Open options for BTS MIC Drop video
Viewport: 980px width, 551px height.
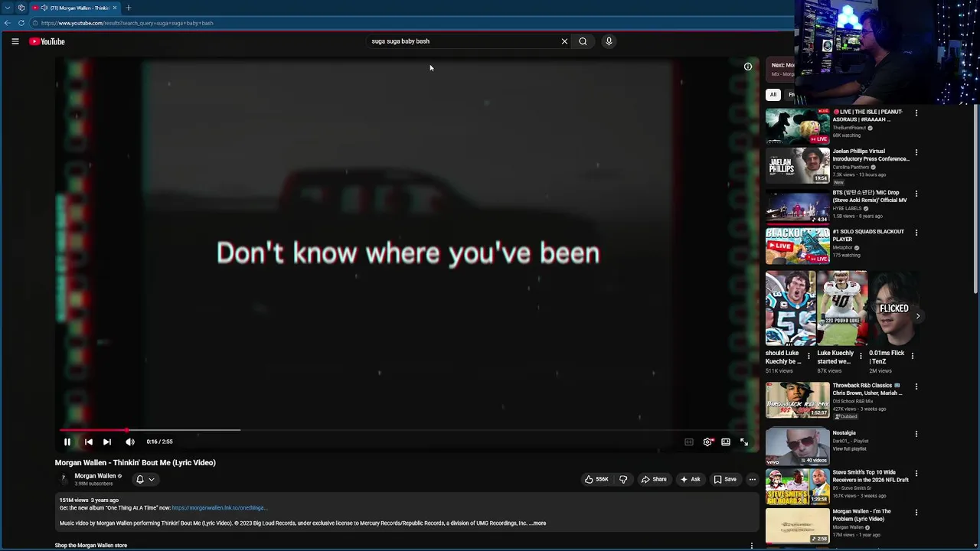click(916, 194)
